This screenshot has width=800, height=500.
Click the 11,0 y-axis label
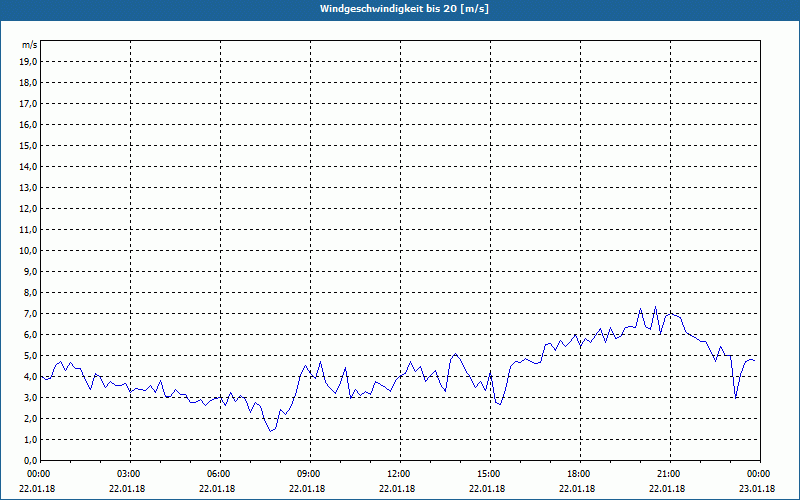[x=28, y=230]
